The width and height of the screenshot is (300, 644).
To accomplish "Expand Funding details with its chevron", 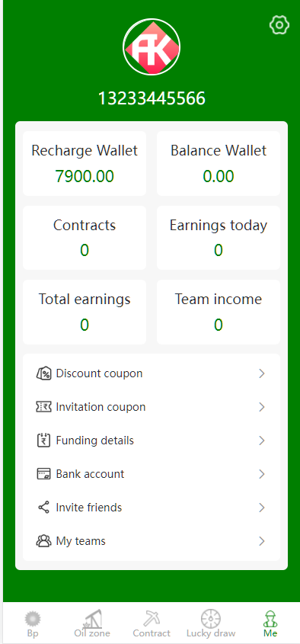I will tap(261, 441).
